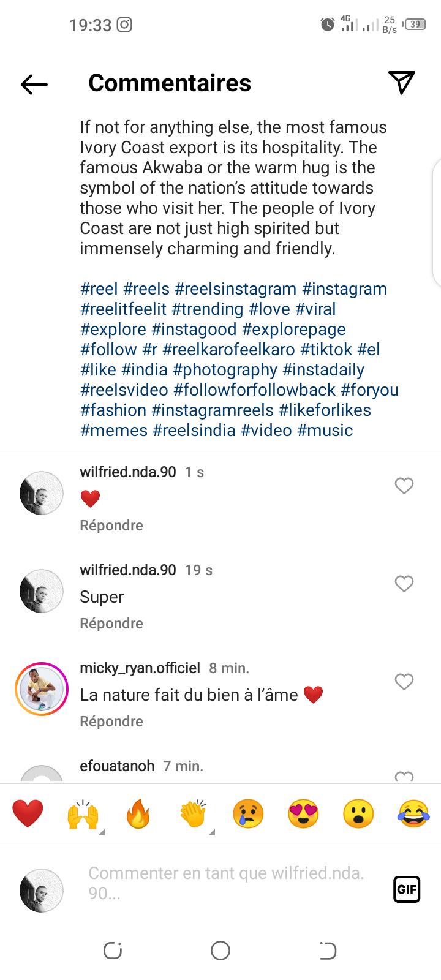Viewport: 441px width, 980px height.
Task: Tap the back arrow in Commentaires header
Action: 34,84
